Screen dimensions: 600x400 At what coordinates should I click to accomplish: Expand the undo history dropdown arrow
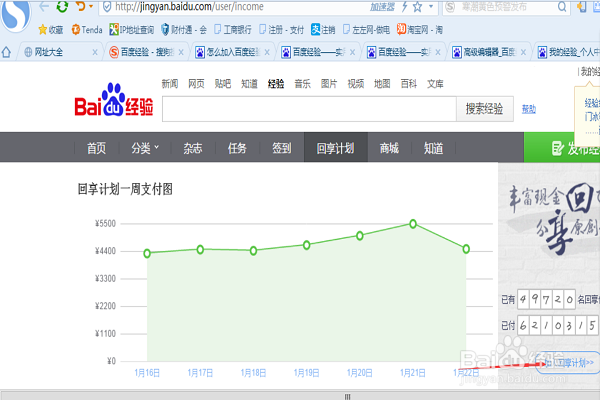[x=91, y=7]
